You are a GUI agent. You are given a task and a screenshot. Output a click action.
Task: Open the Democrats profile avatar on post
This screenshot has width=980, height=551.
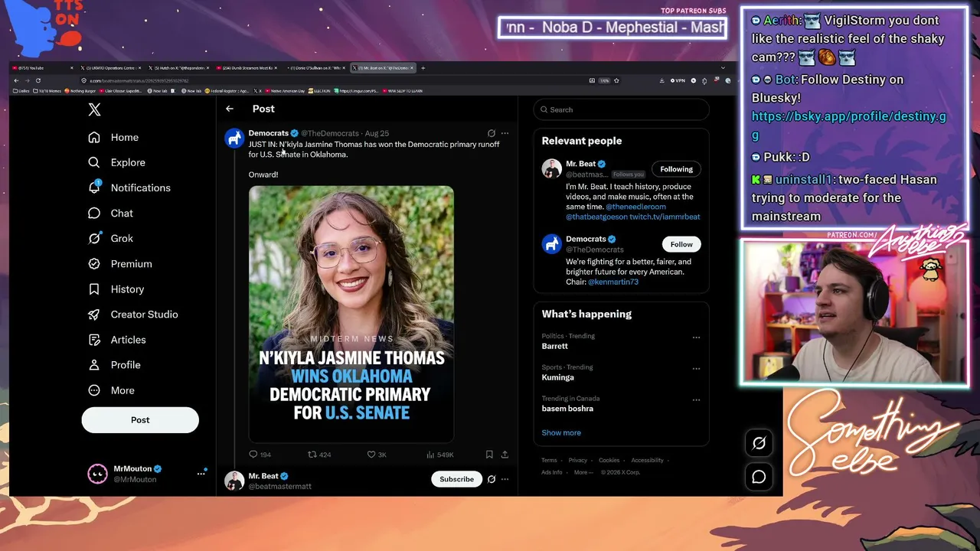click(234, 138)
